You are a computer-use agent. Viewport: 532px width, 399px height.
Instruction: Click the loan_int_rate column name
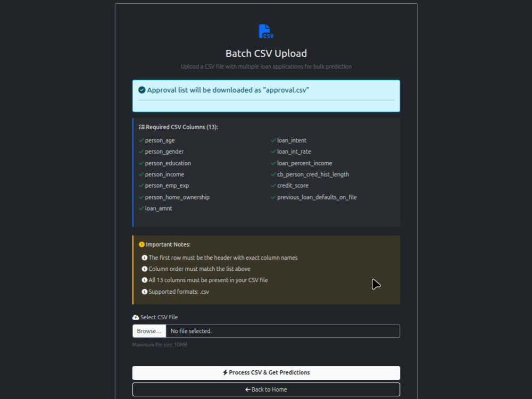(x=294, y=152)
